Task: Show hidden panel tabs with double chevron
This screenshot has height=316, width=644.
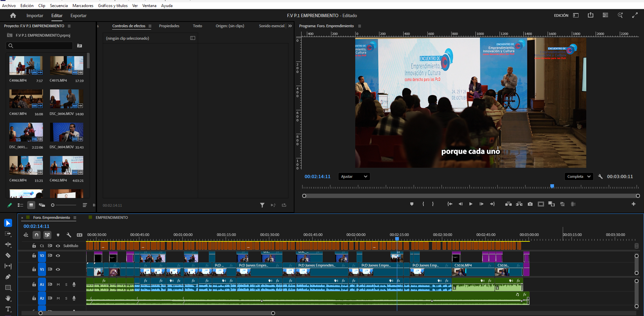Action: [290, 26]
